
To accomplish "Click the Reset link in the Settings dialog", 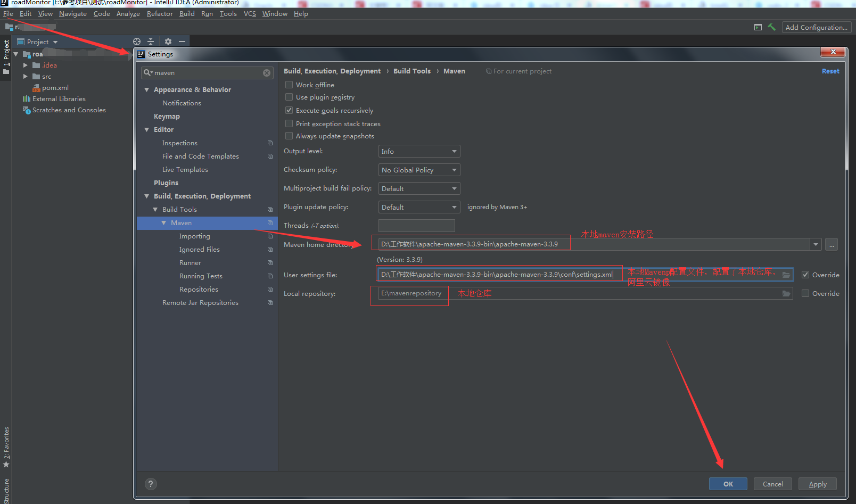I will pyautogui.click(x=830, y=70).
